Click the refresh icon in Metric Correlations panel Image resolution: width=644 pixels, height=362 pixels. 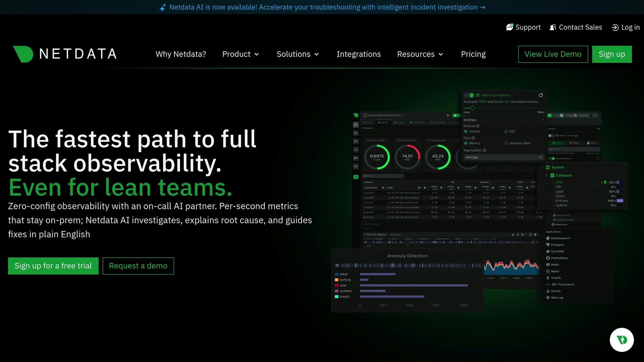(x=541, y=96)
